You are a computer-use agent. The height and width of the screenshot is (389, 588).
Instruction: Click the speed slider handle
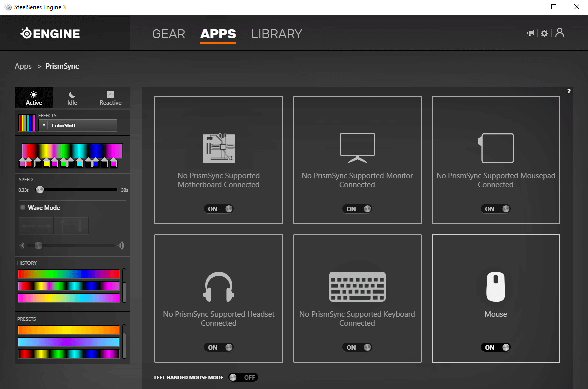[40, 189]
